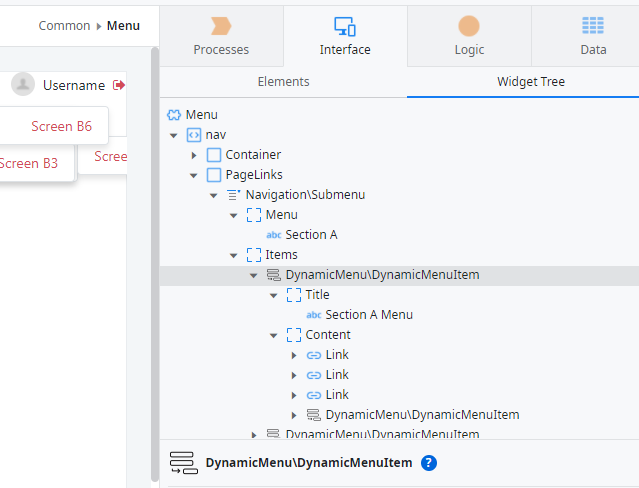The image size is (639, 488).
Task: Click the PageLinks container icon
Action: point(214,175)
